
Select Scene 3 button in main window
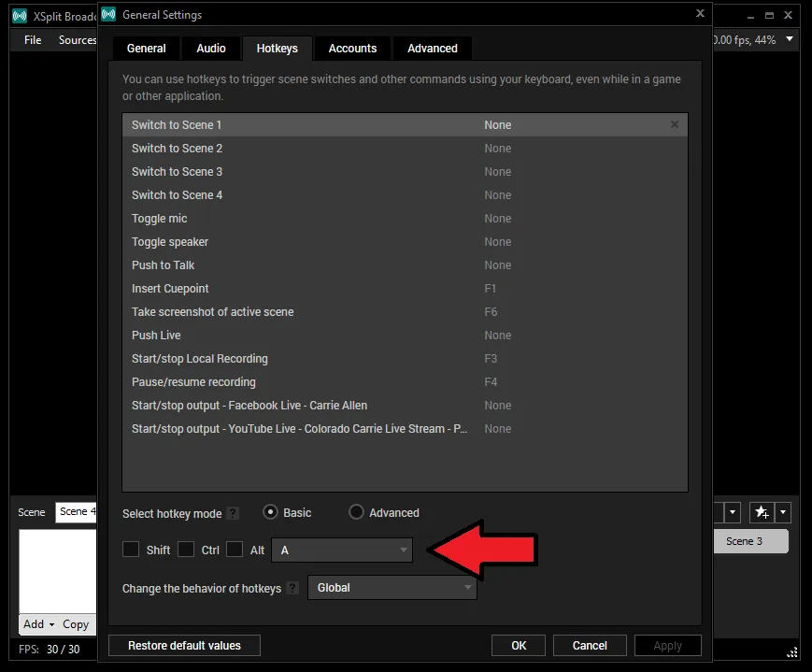(750, 541)
